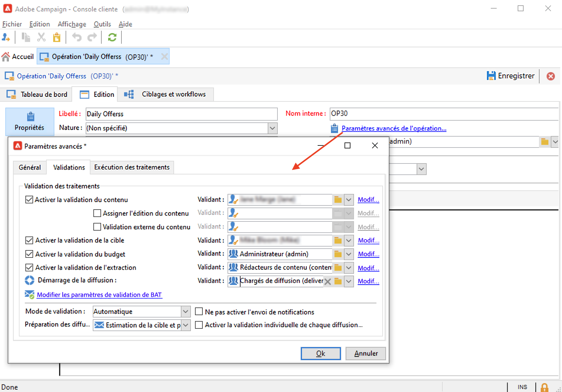
Task: Click the Libellé field containing Daily Offerss
Action: (181, 114)
